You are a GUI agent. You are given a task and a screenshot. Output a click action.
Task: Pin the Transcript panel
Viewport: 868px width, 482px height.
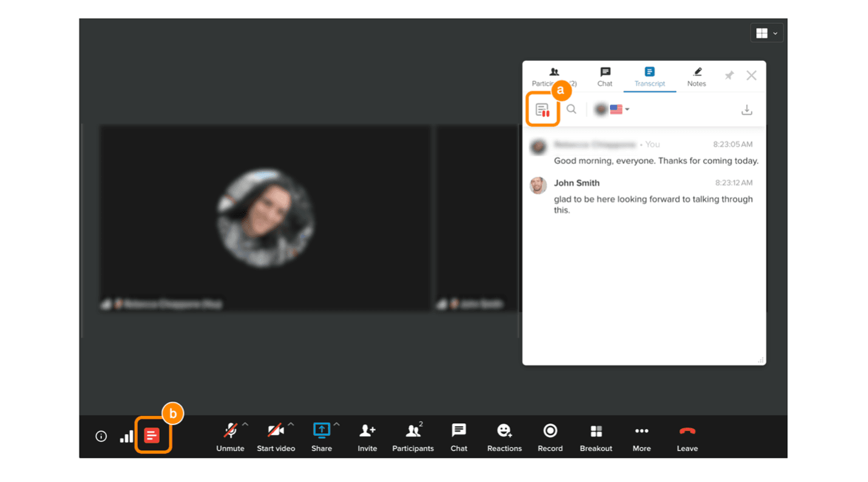pos(728,75)
